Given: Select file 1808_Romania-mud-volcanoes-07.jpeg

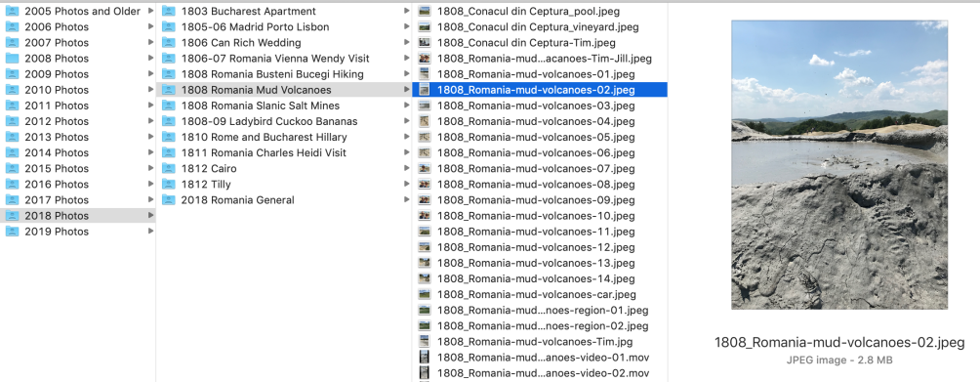Looking at the screenshot, I should 540,169.
